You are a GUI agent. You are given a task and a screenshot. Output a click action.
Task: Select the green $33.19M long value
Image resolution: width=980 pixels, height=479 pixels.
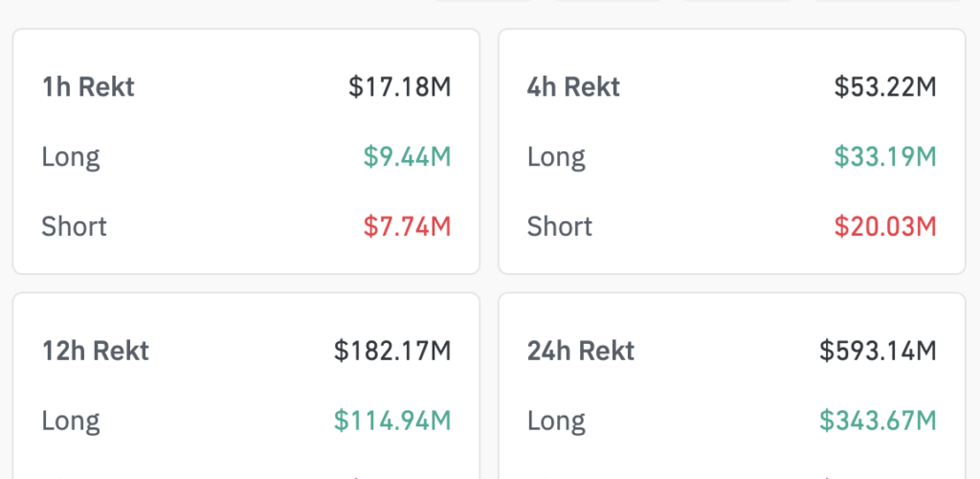tap(884, 157)
